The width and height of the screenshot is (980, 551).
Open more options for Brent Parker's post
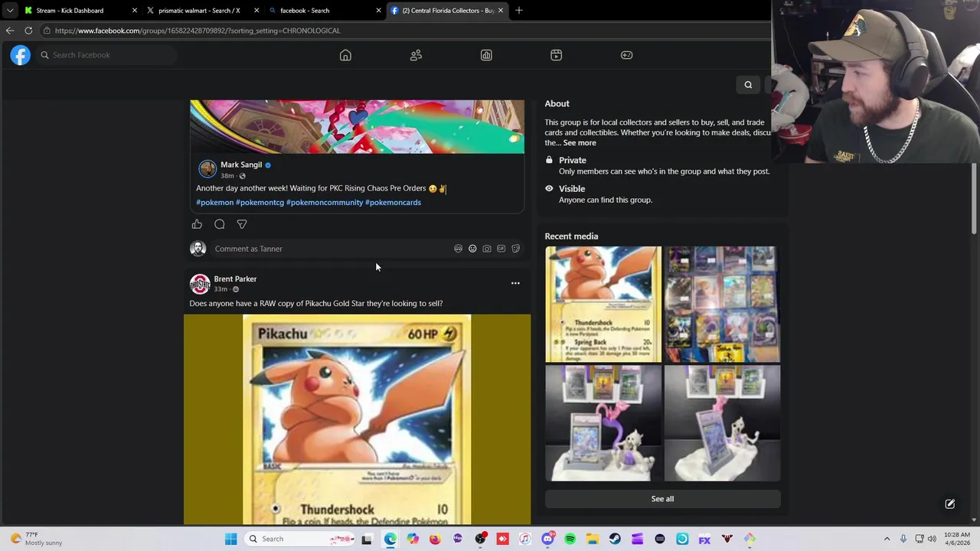pyautogui.click(x=515, y=283)
